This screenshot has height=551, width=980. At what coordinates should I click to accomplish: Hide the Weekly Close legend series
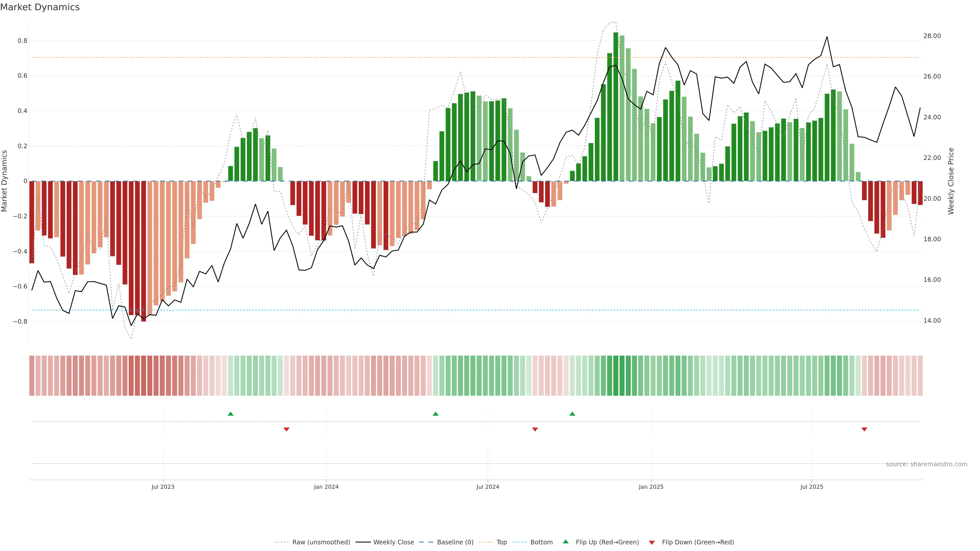pos(393,542)
